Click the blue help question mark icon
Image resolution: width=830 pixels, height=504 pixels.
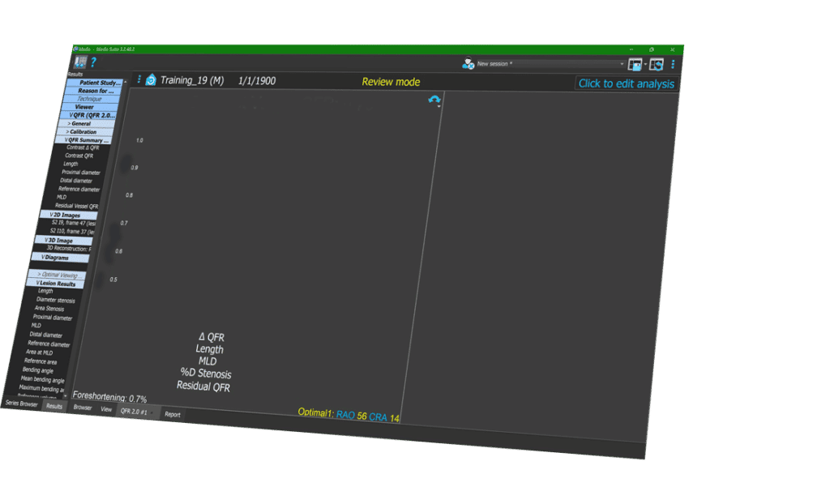click(x=93, y=62)
